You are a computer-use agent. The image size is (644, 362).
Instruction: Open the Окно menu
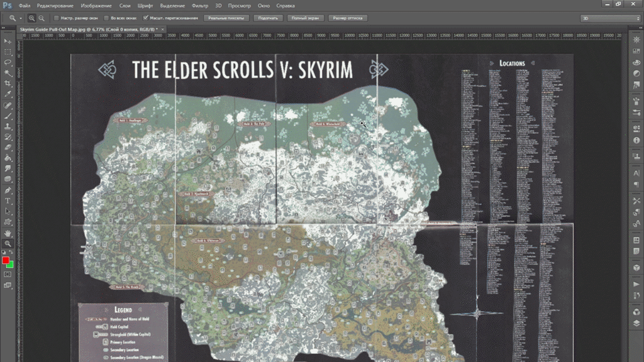tap(264, 6)
